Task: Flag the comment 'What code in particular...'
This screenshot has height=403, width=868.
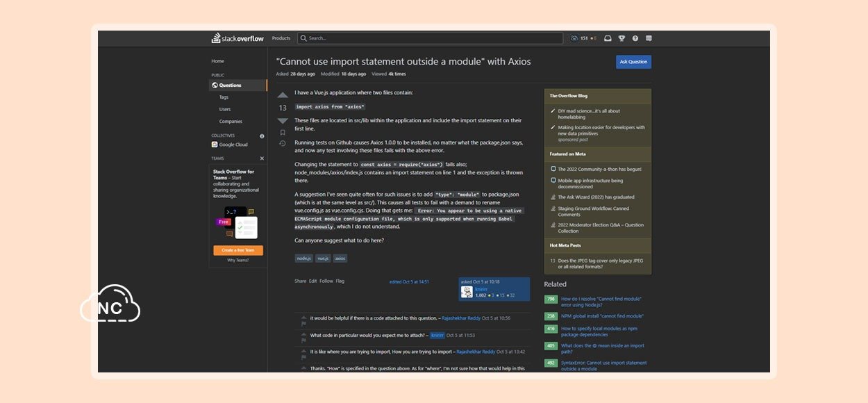Action: click(303, 341)
